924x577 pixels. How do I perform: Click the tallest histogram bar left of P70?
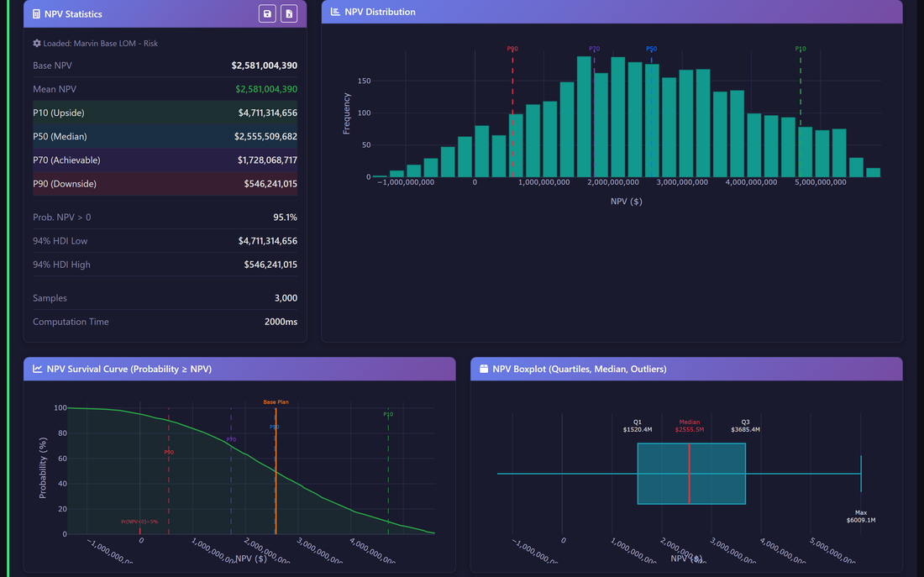pyautogui.click(x=584, y=117)
